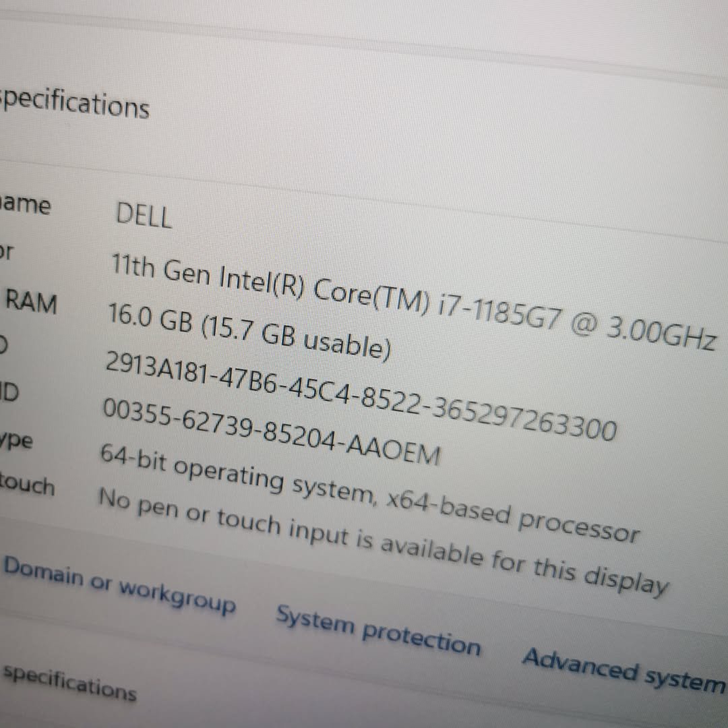
Task: Open the System protection link
Action: point(378,631)
